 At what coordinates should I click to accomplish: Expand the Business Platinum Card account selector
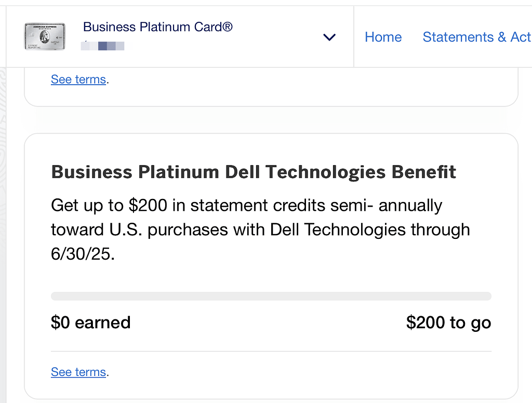click(x=329, y=37)
